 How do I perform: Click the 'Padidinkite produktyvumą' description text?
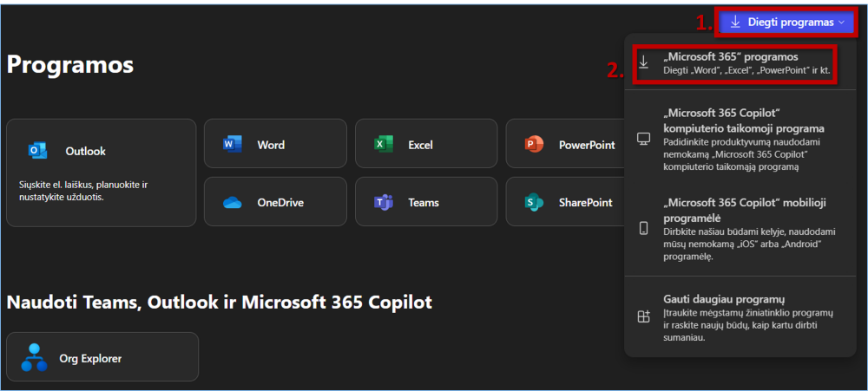coord(744,153)
